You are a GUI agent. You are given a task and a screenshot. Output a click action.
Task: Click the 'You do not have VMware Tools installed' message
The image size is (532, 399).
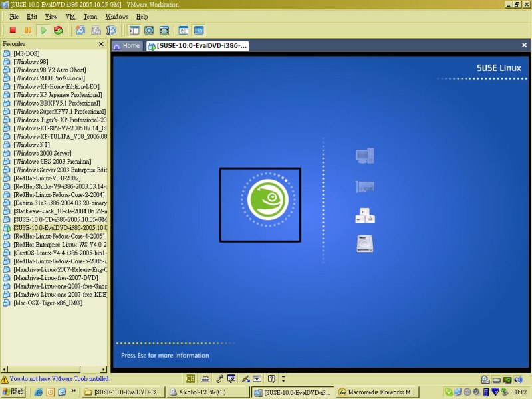point(59,378)
